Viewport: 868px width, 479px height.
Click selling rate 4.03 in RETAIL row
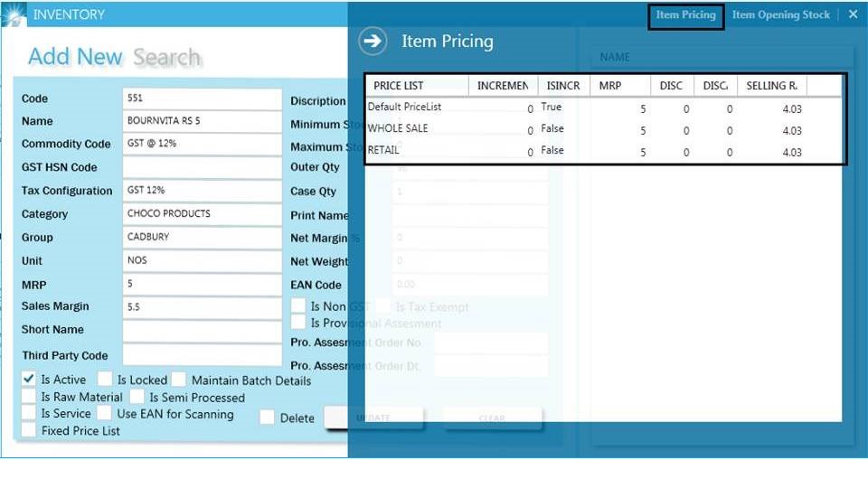(x=792, y=152)
